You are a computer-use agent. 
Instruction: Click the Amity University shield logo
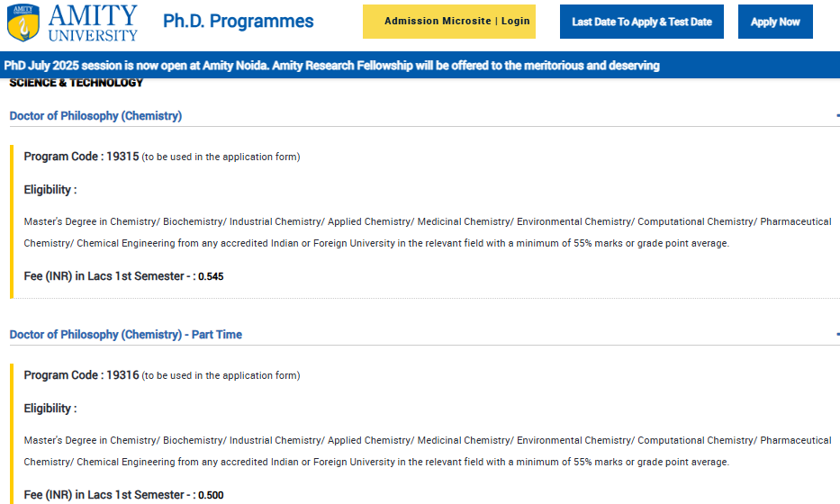click(x=23, y=23)
